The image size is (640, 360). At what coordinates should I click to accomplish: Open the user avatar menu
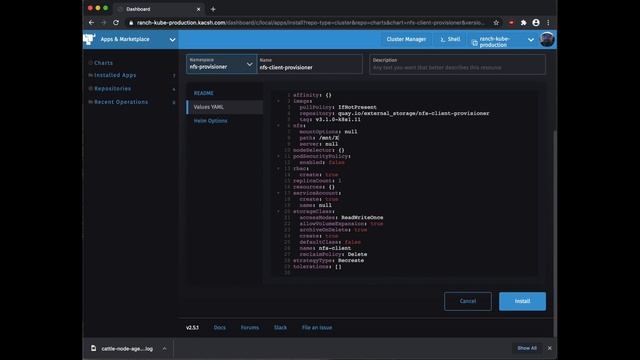point(547,40)
